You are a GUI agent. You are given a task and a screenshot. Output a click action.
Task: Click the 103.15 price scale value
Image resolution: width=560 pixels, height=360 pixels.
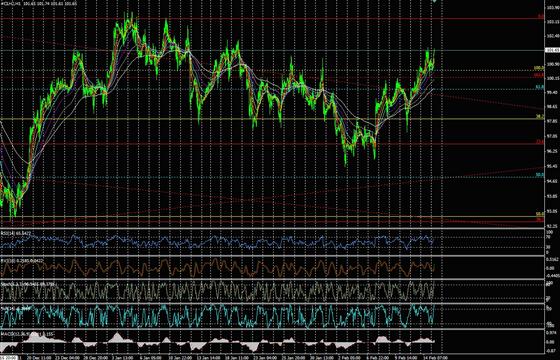(552, 22)
